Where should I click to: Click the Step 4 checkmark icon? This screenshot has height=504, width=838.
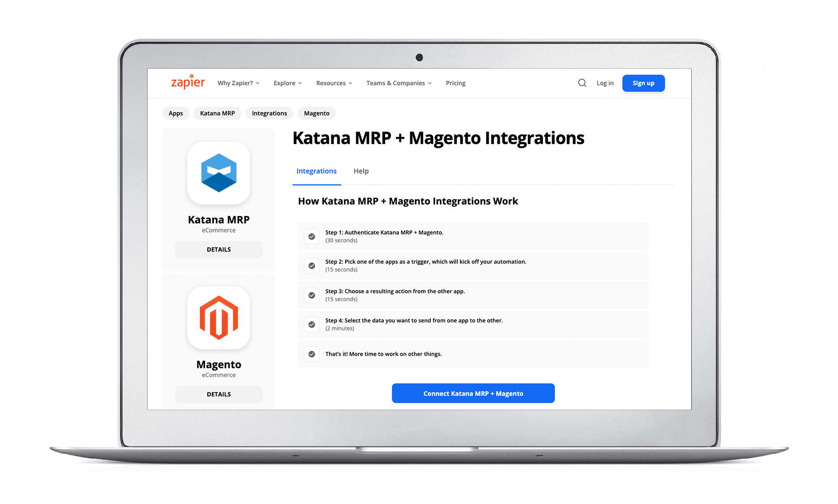point(312,325)
